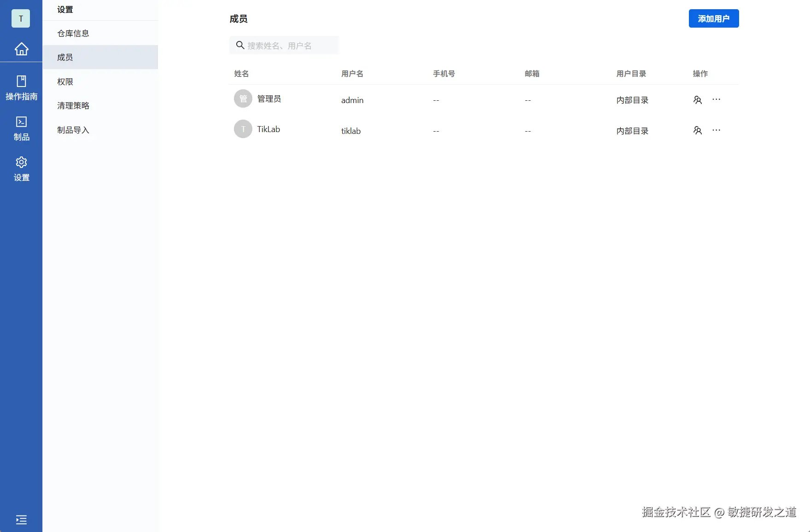810x532 pixels.
Task: Click the TikLab member avatar
Action: [x=243, y=129]
